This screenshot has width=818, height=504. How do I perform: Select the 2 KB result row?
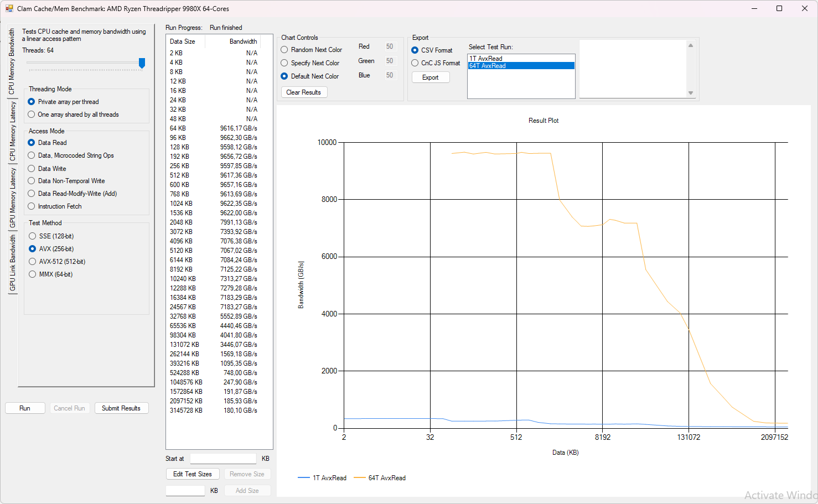point(214,53)
